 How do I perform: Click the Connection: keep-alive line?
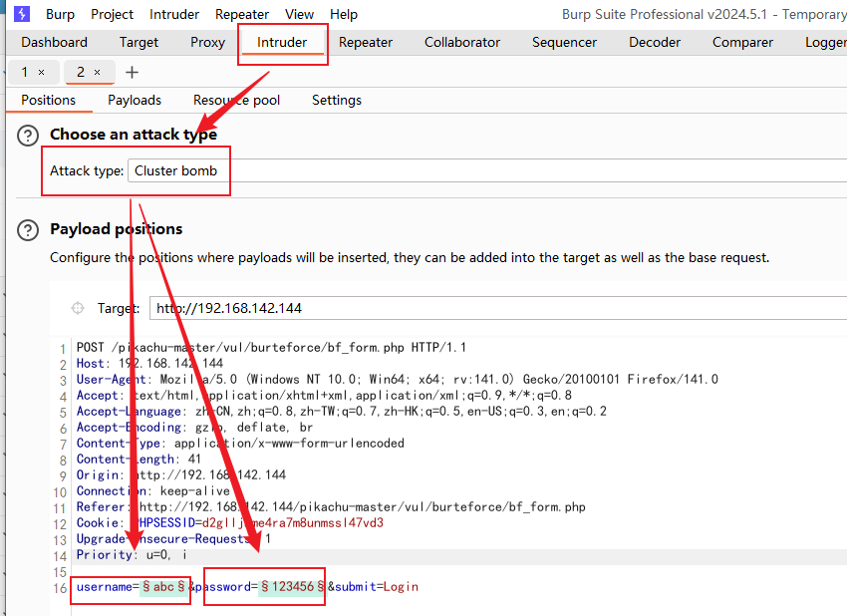click(153, 491)
